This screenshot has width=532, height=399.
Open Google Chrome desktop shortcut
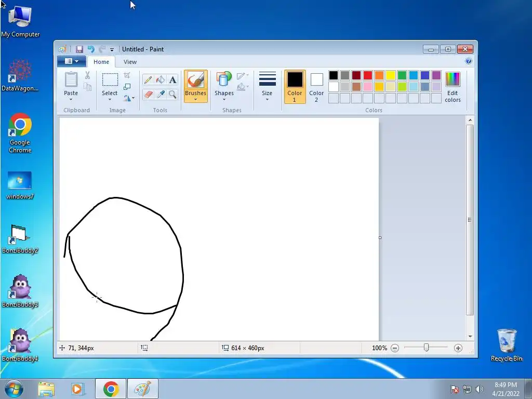coord(20,132)
